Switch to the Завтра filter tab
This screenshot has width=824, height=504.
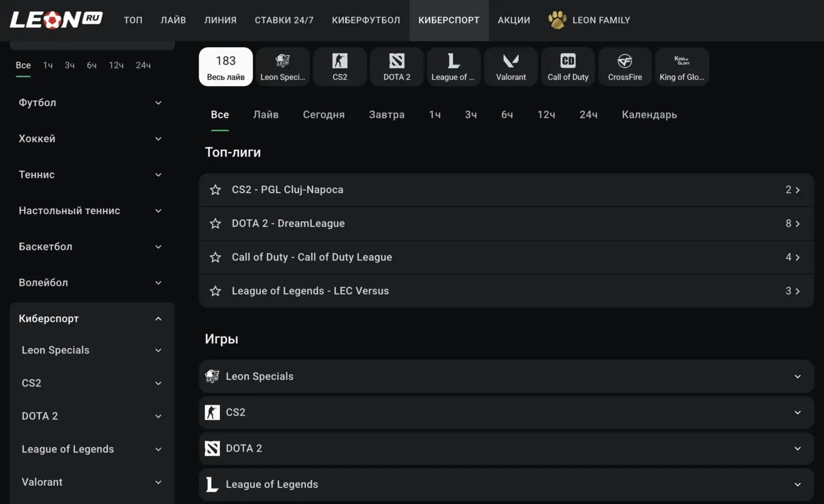[387, 115]
